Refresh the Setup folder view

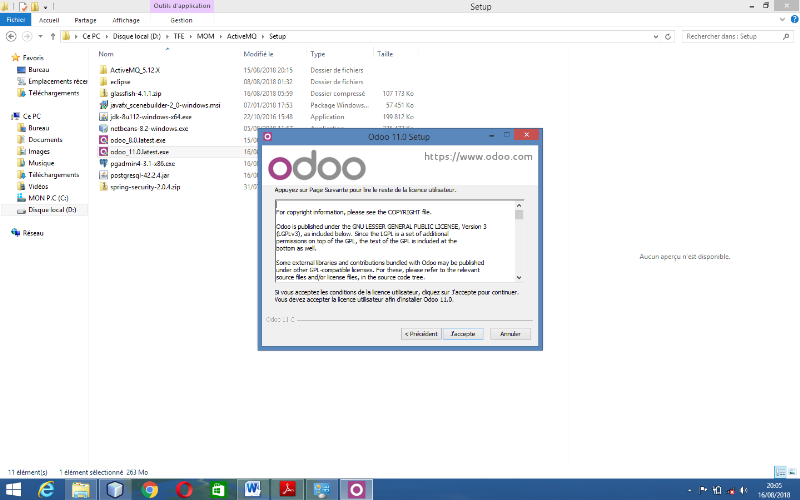[668, 36]
